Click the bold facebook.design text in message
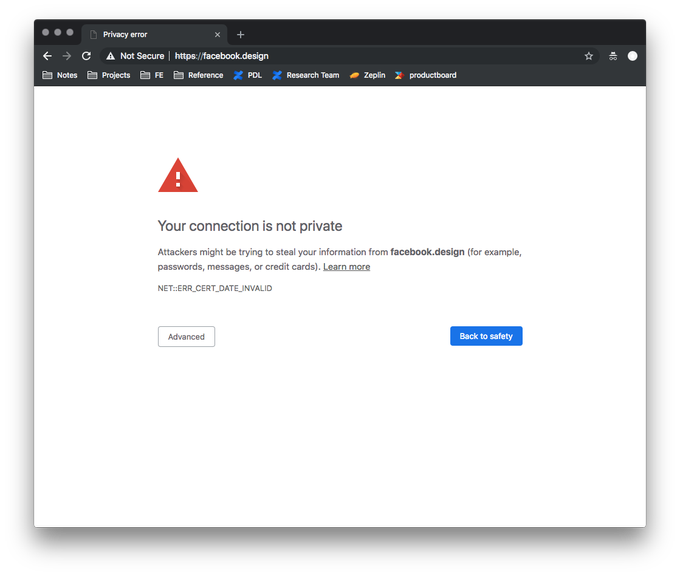 click(427, 252)
